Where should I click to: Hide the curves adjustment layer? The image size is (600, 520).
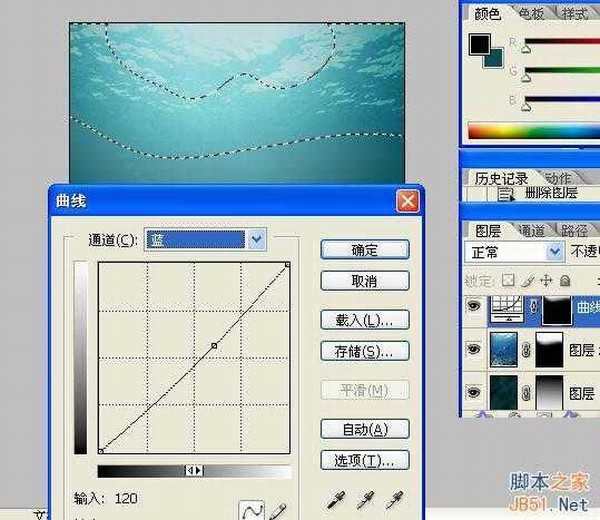(x=474, y=306)
